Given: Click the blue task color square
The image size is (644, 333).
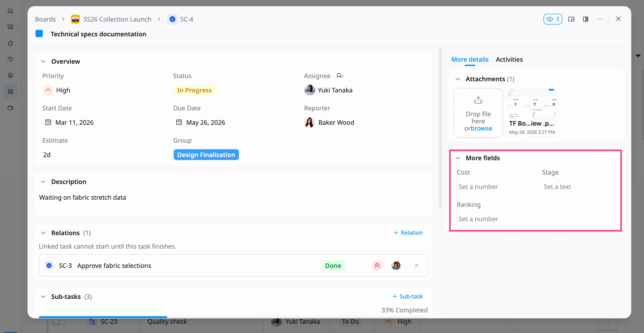Looking at the screenshot, I should (39, 34).
